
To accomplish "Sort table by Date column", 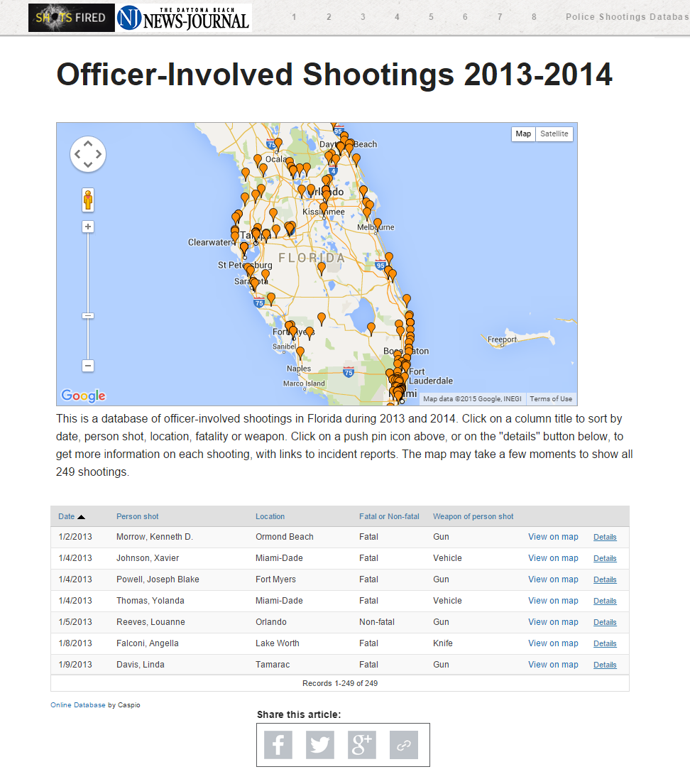I will click(67, 516).
